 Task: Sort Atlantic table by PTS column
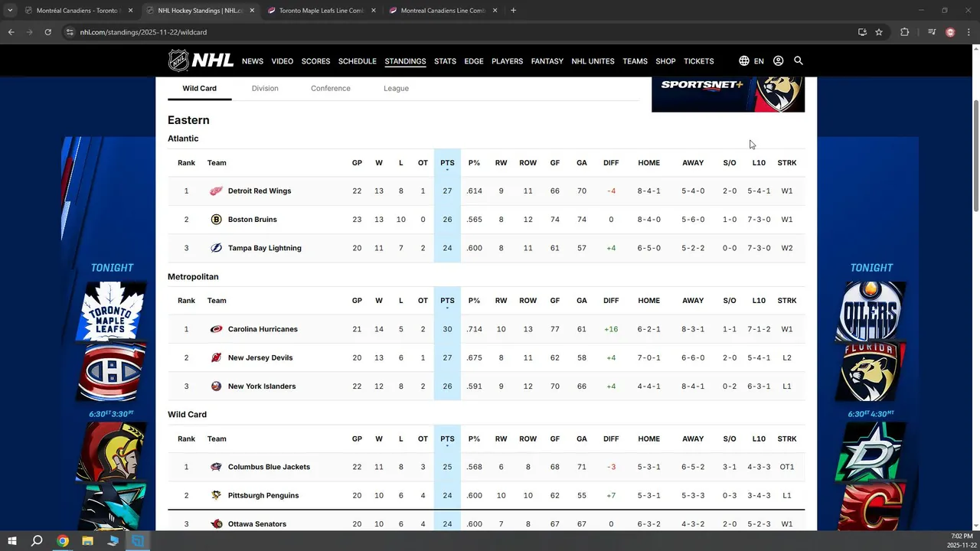coord(447,163)
